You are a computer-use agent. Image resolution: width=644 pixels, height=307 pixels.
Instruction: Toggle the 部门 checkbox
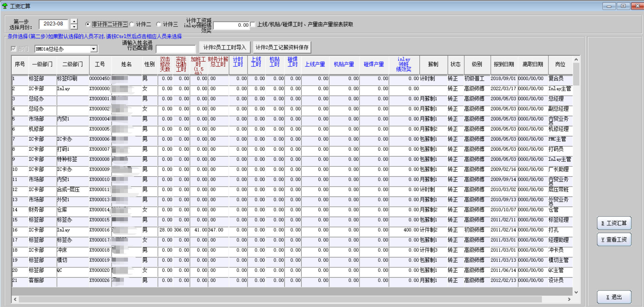(13, 49)
